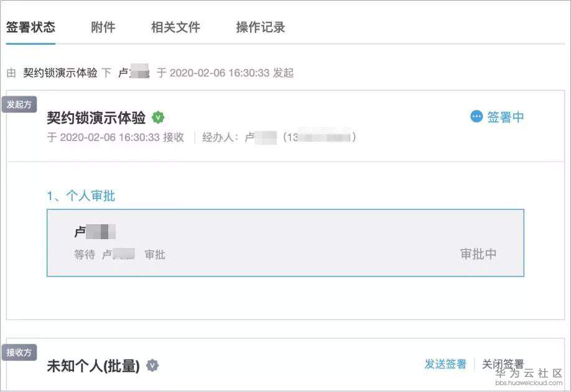Click the 16:30:33 接收 timestamp text

(116, 137)
